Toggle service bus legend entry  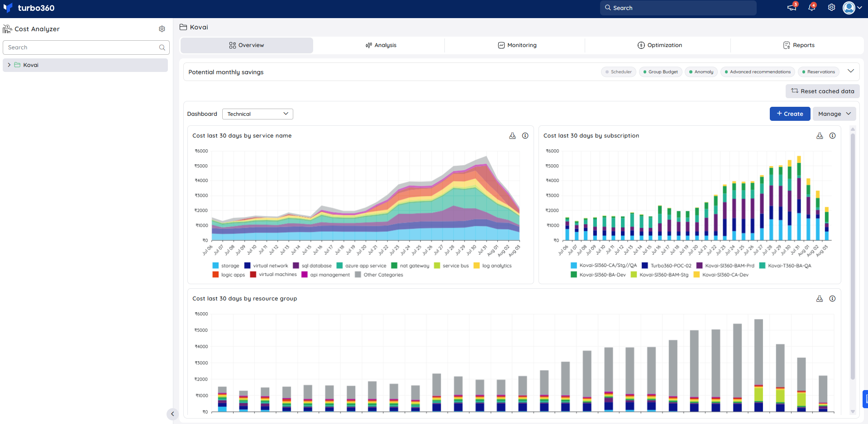pyautogui.click(x=451, y=266)
